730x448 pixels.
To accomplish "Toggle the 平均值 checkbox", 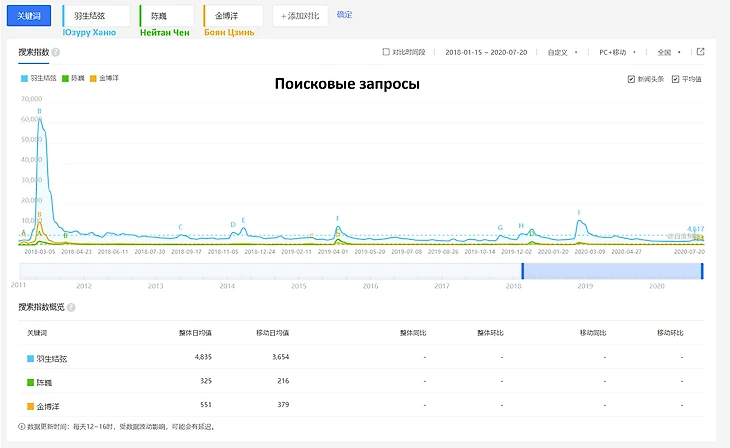I will (675, 79).
